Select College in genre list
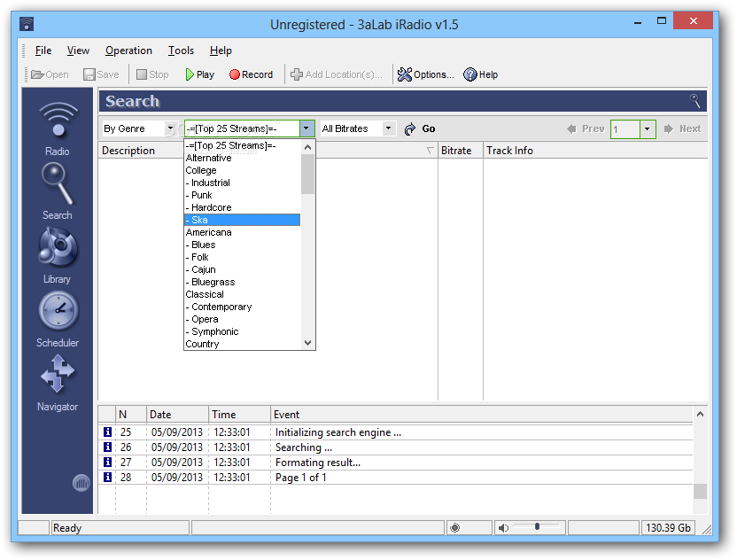This screenshot has width=737, height=560. (242, 170)
